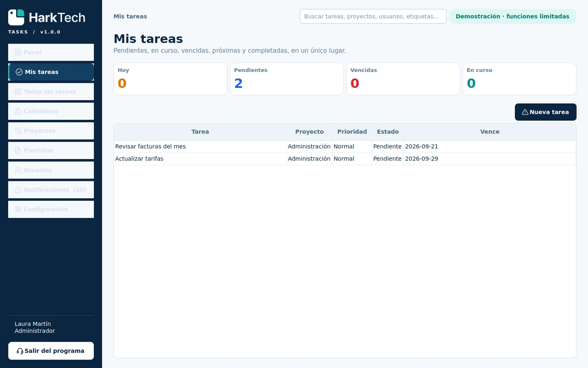
Task: Click the sliders icon for Configuración
Action: point(18,209)
